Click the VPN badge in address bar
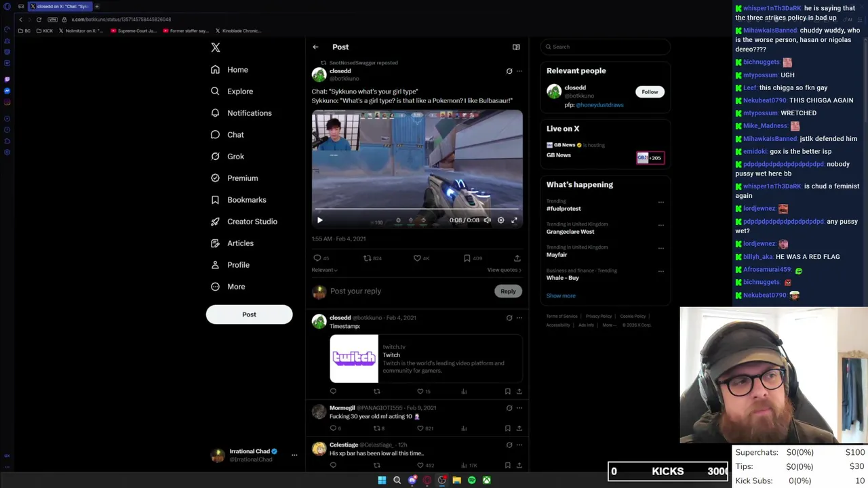The image size is (868, 488). [x=53, y=20]
